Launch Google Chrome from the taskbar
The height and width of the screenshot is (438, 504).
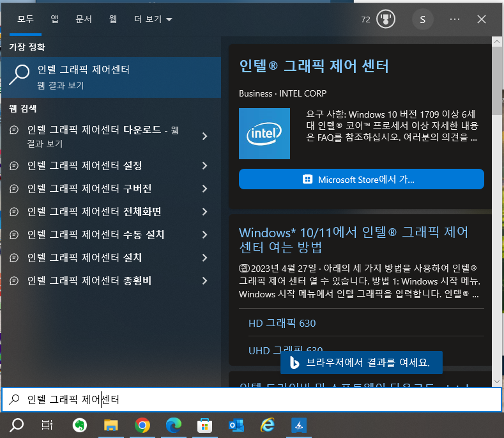[x=142, y=425]
